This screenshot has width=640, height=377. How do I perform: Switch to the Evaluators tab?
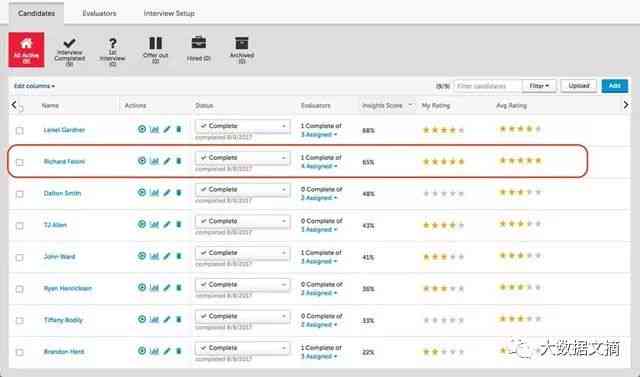tap(99, 13)
